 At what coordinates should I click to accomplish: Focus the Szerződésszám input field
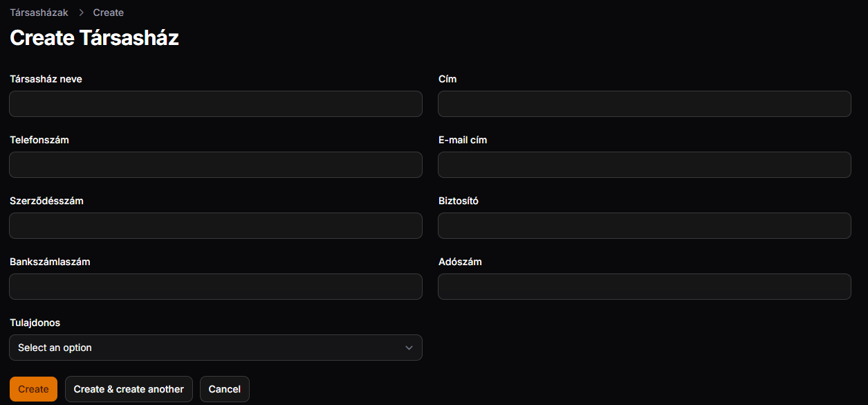pos(216,226)
